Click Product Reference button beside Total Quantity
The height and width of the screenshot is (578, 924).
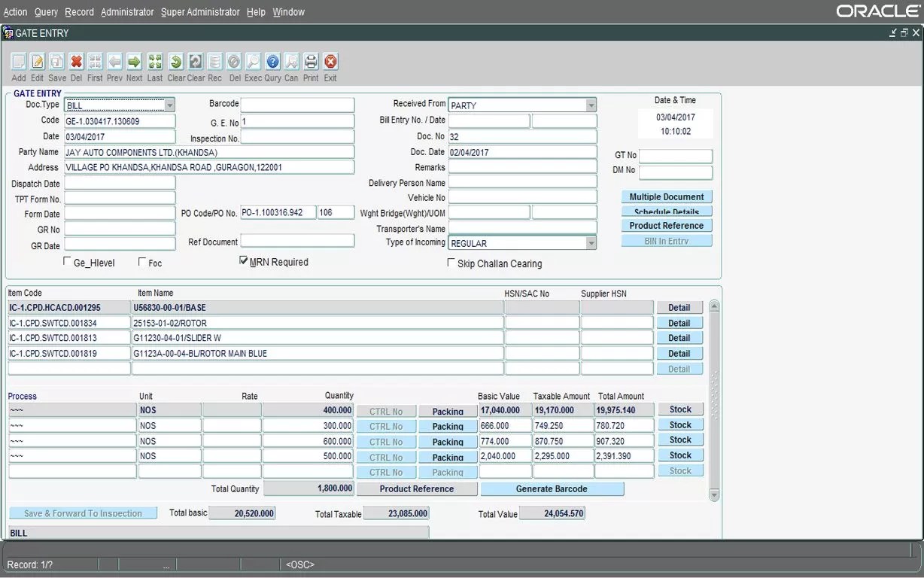tap(417, 488)
